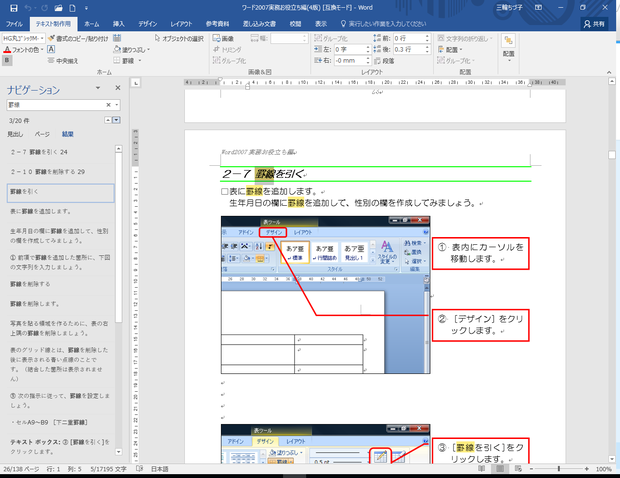Select the 見出し tab in navigation pane
Image resolution: width=620 pixels, height=478 pixels.
coord(15,134)
